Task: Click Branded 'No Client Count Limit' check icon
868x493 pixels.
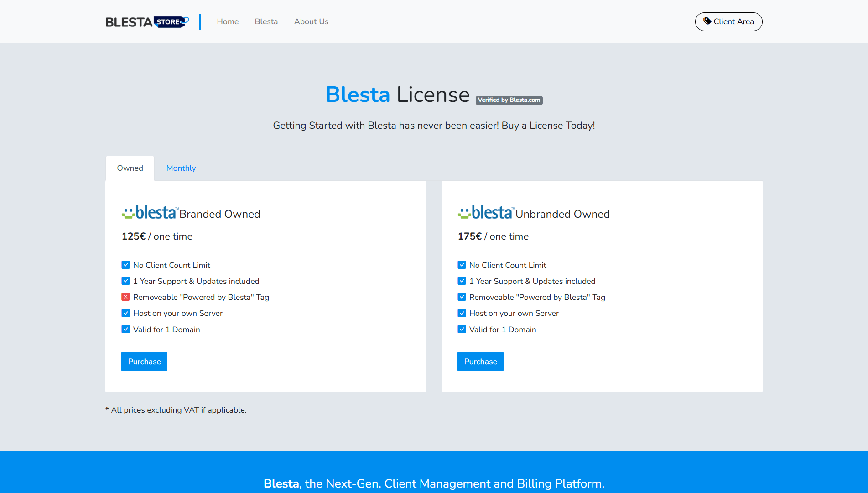Action: point(126,265)
